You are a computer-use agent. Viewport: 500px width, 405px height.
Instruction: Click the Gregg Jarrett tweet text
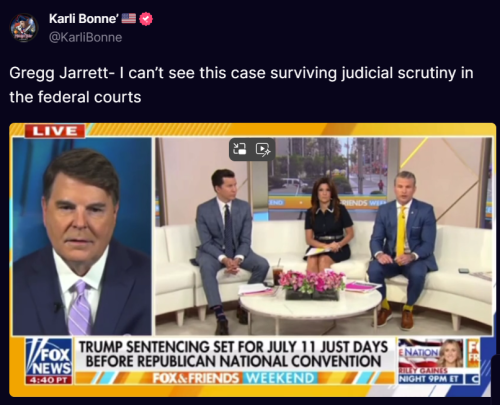(x=241, y=85)
